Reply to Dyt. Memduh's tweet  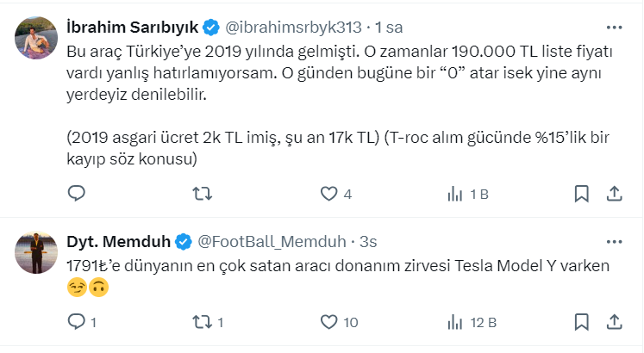click(x=75, y=323)
